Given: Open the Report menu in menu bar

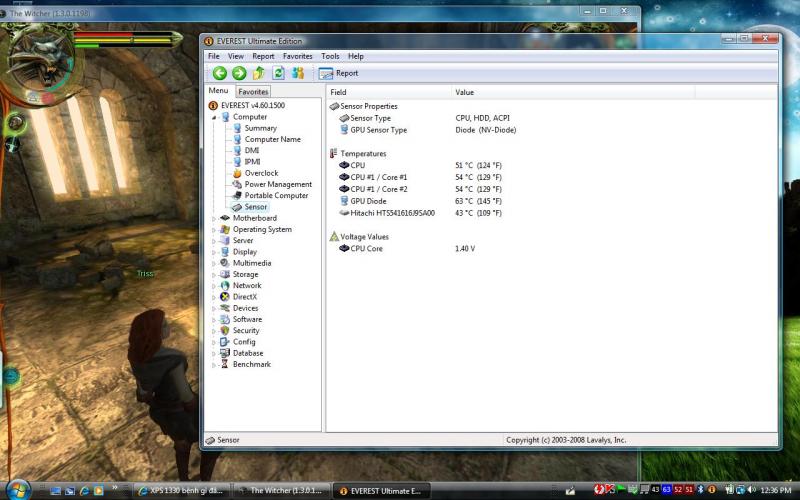Looking at the screenshot, I should point(263,56).
